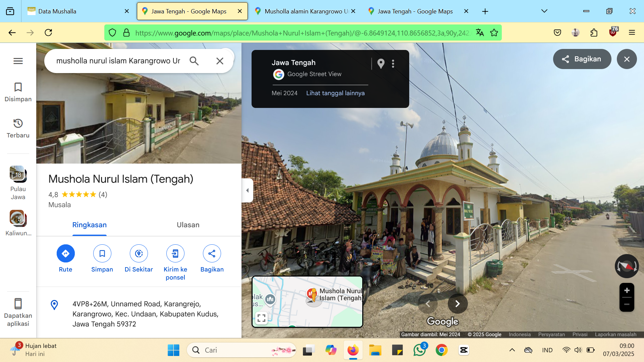
Task: Zoom in with the plus control
Action: (x=627, y=290)
